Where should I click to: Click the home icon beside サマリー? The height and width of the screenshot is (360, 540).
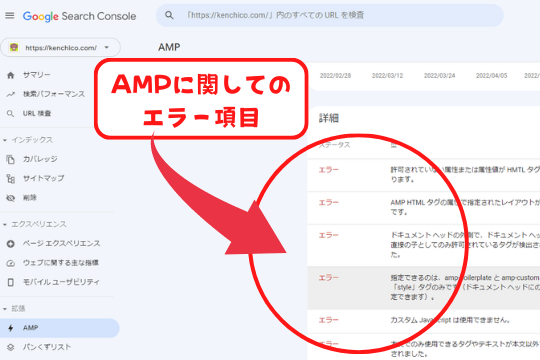(x=11, y=75)
